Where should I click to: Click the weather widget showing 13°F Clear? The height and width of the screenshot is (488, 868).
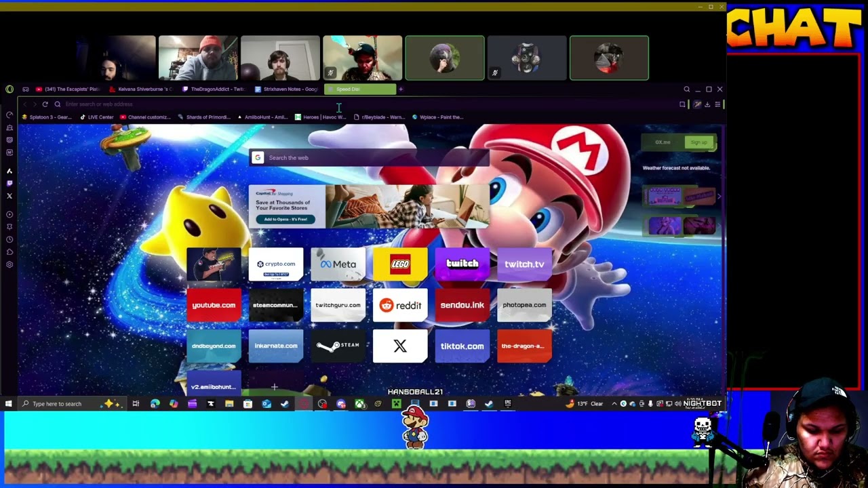click(584, 404)
